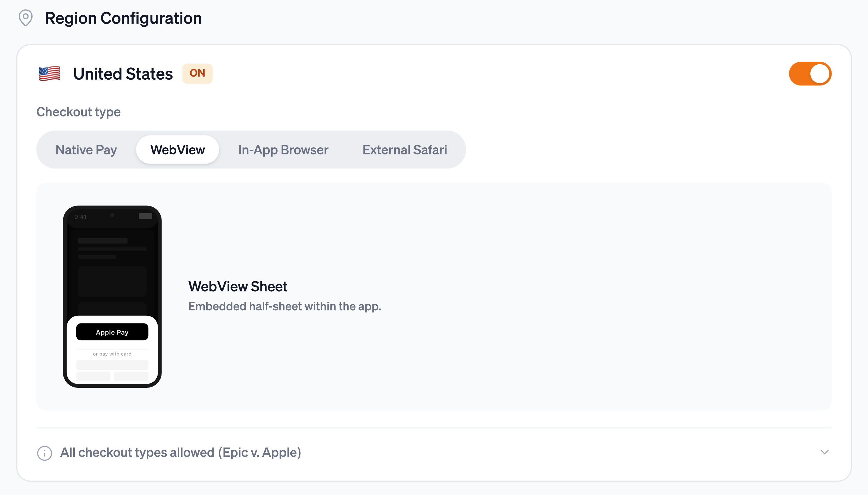This screenshot has width=868, height=495.
Task: Click the 9:41 status time in the phone preview
Action: (80, 216)
